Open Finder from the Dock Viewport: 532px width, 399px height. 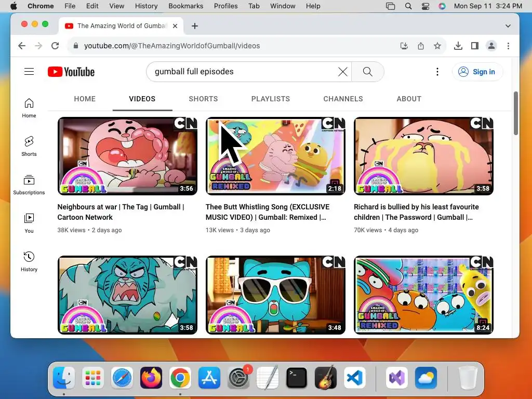coord(64,378)
